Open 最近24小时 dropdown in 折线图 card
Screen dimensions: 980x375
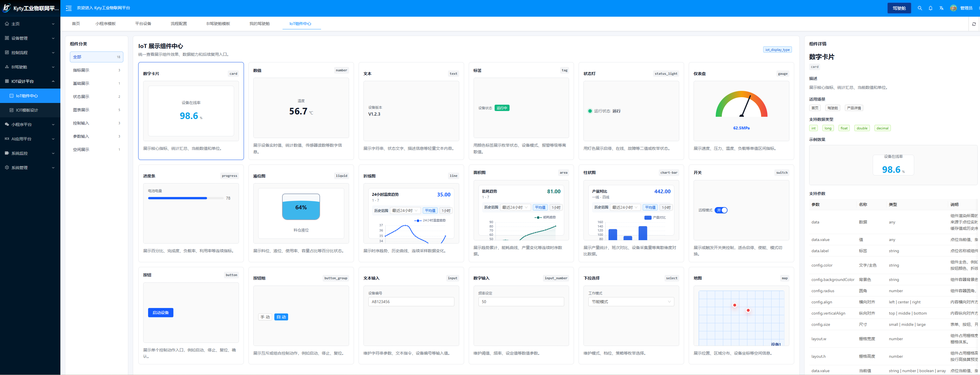pyautogui.click(x=405, y=211)
